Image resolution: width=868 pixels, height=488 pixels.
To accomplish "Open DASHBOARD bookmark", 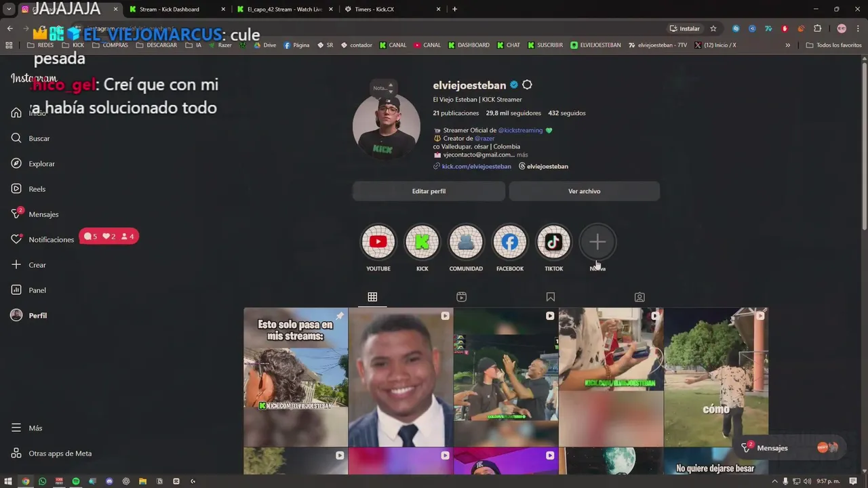I will pyautogui.click(x=469, y=45).
